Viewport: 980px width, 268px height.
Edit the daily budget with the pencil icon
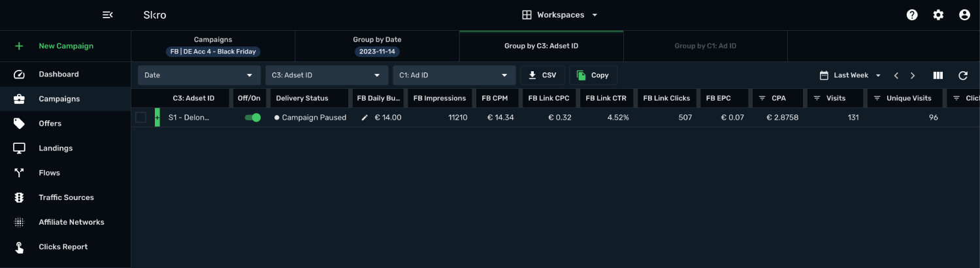[x=365, y=118]
